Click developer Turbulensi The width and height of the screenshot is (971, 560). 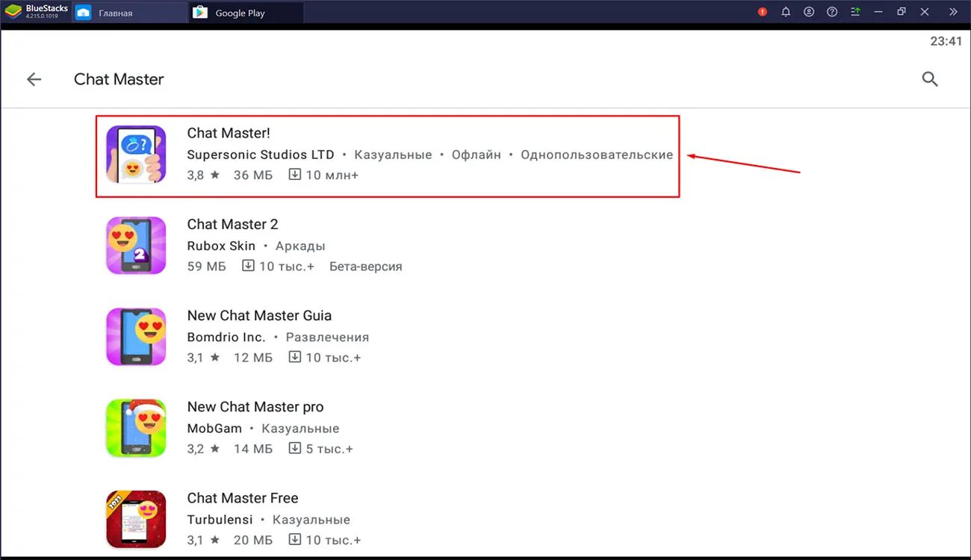click(219, 520)
